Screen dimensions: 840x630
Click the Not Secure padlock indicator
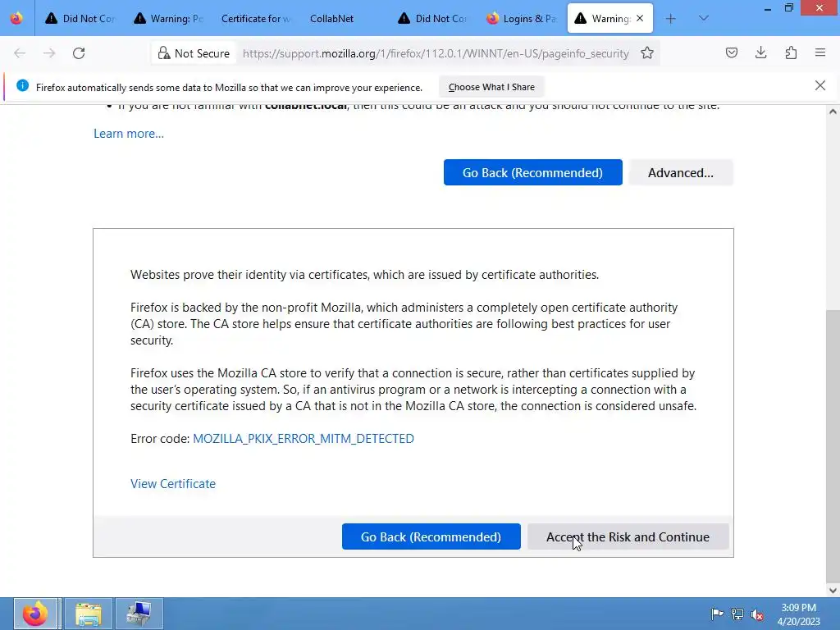(x=194, y=53)
